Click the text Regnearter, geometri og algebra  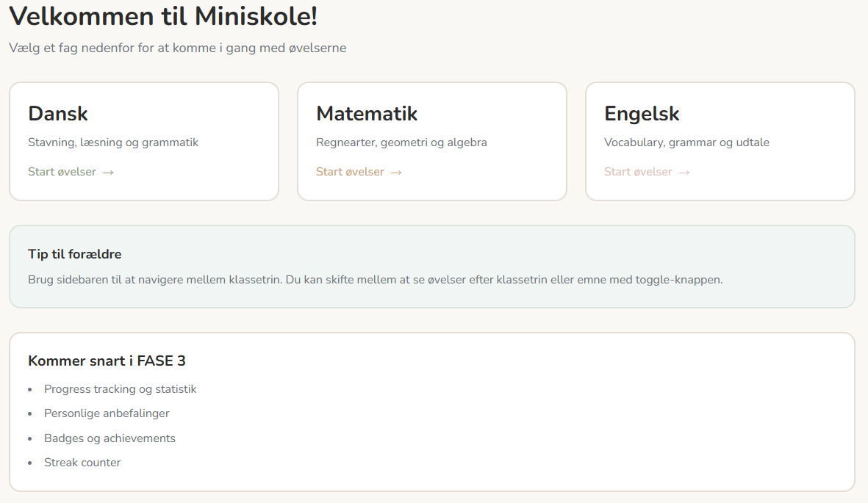coord(401,142)
